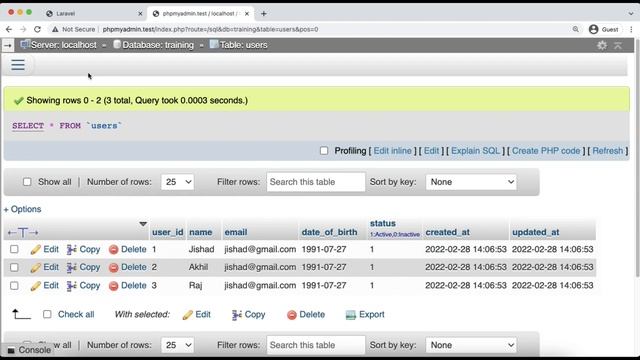Click the Copy icon for Raj row
Screen dimensions: 640x360
click(x=71, y=286)
